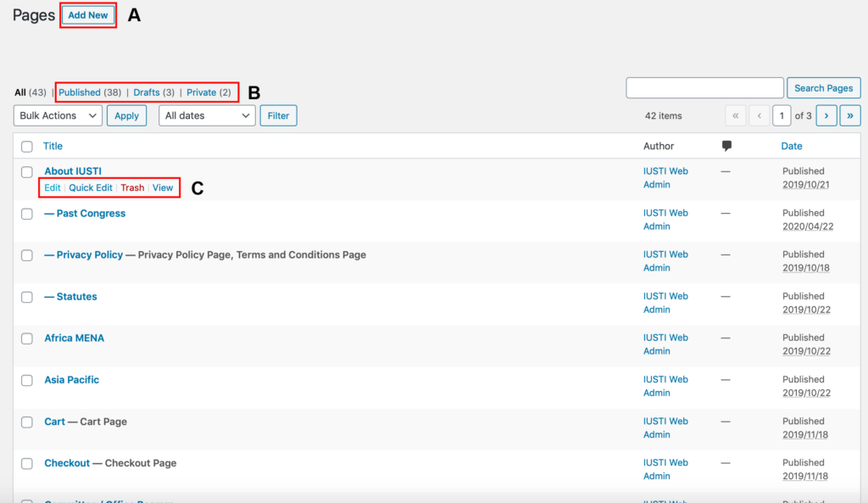Click the Filter button
Viewport: 868px width, 503px height.
[x=278, y=115]
